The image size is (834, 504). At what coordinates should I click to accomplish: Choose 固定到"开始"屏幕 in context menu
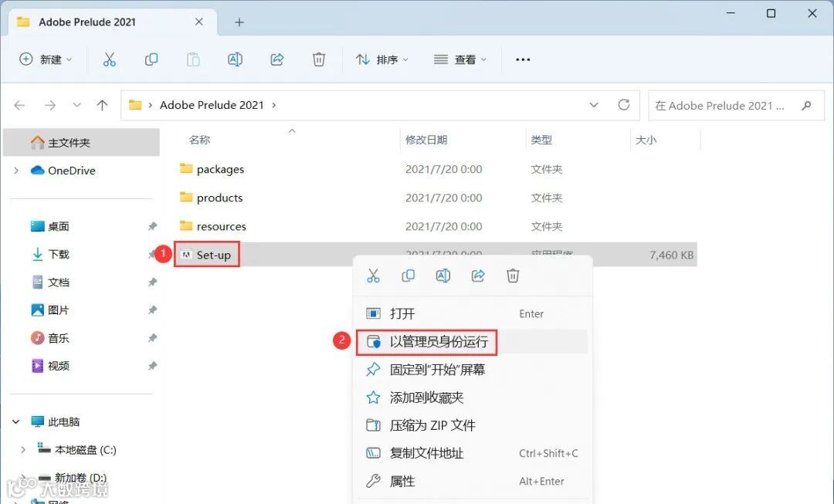click(x=472, y=370)
